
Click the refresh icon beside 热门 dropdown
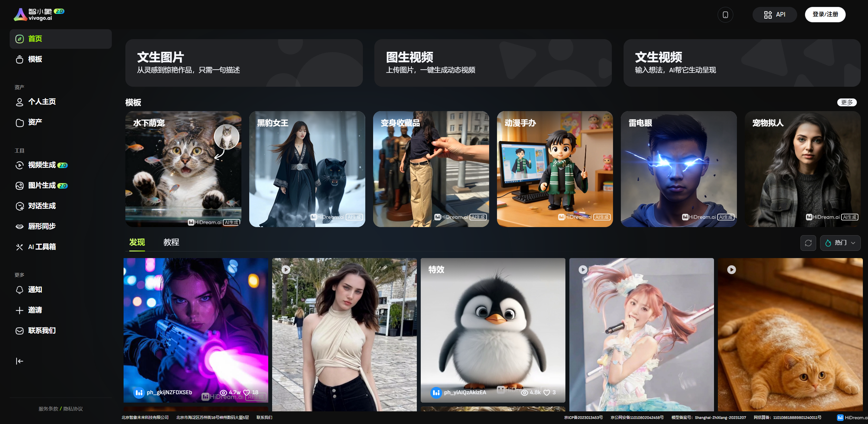coord(808,243)
